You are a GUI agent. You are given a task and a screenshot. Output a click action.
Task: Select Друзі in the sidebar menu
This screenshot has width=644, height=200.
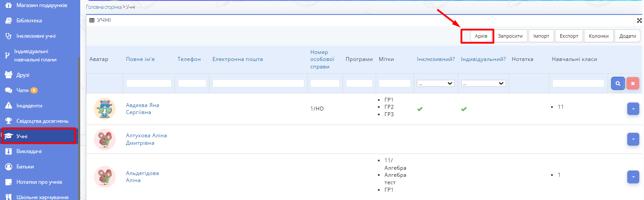pos(23,75)
